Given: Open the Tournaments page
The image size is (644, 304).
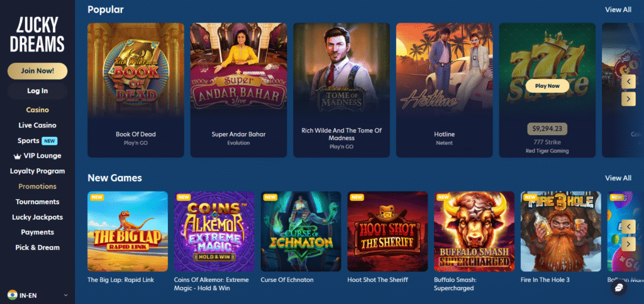Looking at the screenshot, I should pos(37,202).
